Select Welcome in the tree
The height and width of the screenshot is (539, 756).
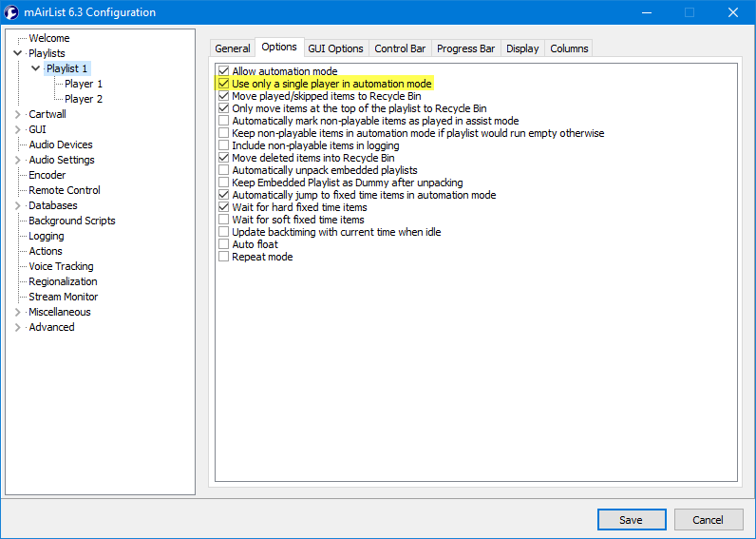pos(49,38)
